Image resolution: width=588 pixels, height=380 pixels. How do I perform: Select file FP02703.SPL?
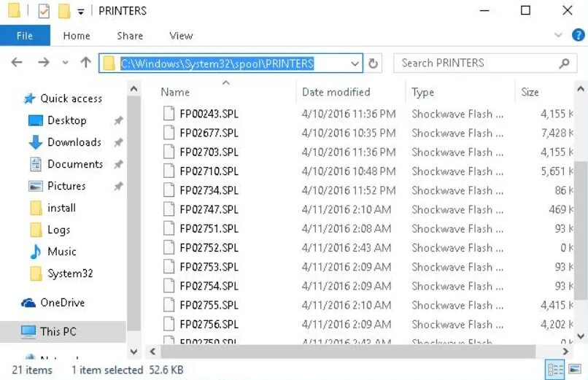click(x=209, y=152)
